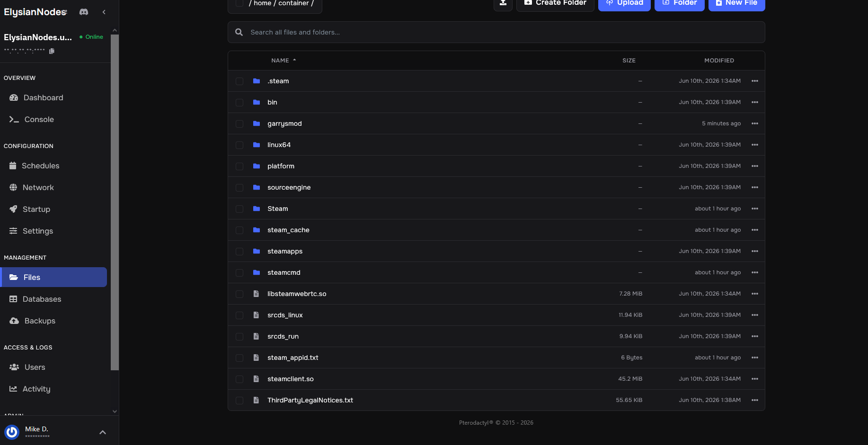Open the Databases section
The width and height of the screenshot is (868, 445).
coord(53,299)
